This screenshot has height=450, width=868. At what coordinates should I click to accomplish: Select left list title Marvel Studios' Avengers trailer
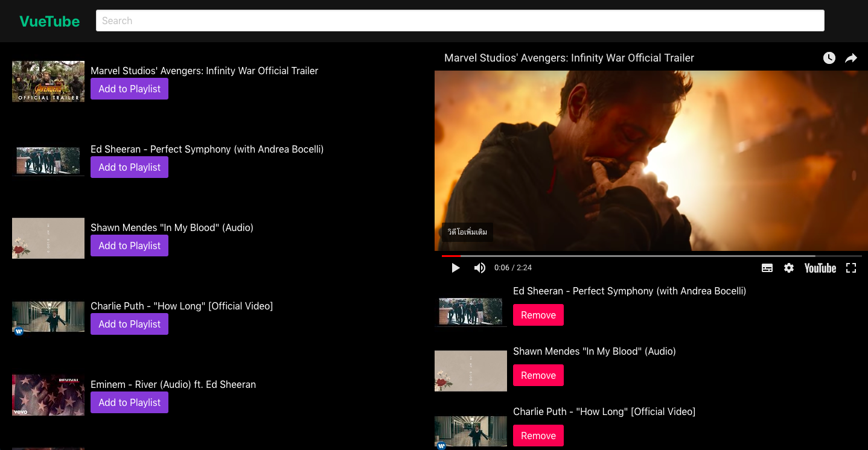[205, 71]
